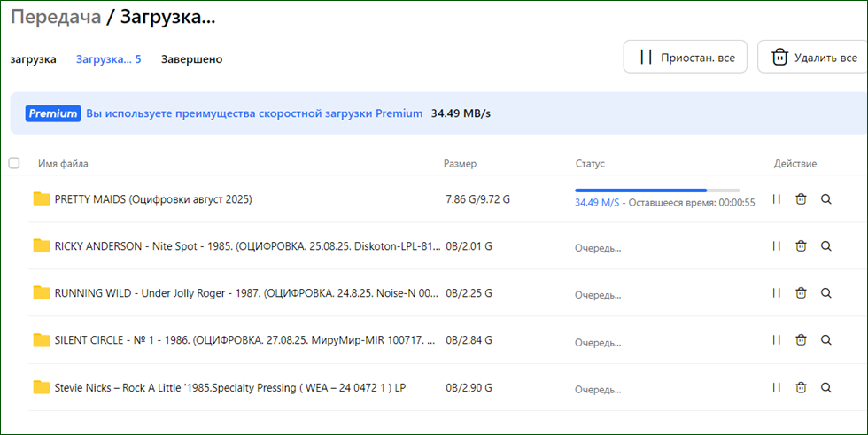
Task: Select Stevie Nicks – Rock A Little file name
Action: click(x=229, y=388)
